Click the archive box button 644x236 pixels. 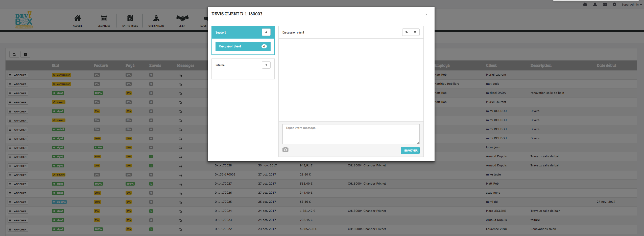coord(25,54)
